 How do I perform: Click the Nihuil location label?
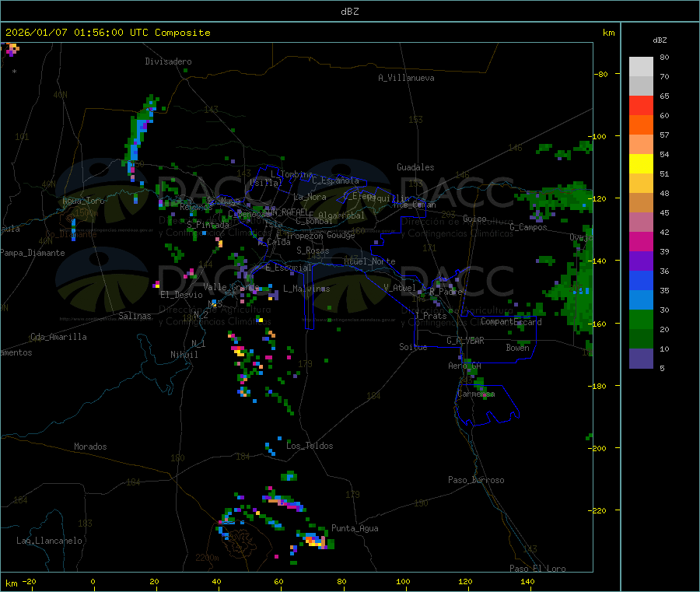(x=184, y=355)
